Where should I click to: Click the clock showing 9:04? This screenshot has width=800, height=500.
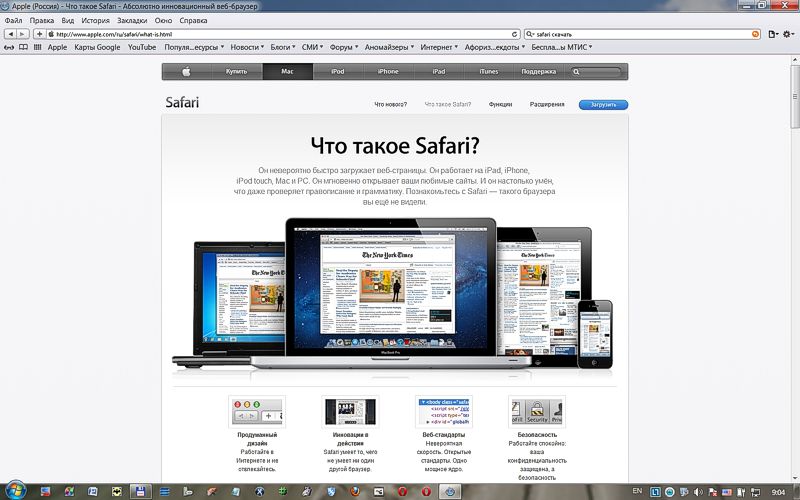point(778,492)
